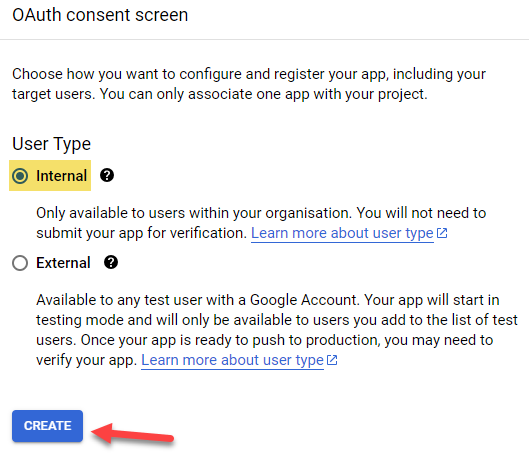Select the Internal user type radio button

[x=20, y=176]
